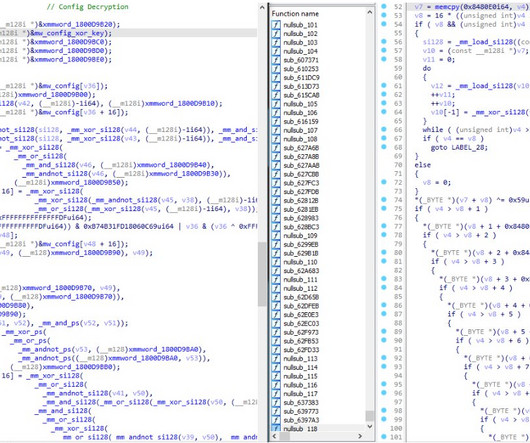Select sub_613D73 in the function list
This screenshot has height=443, width=530.
pyautogui.click(x=301, y=87)
